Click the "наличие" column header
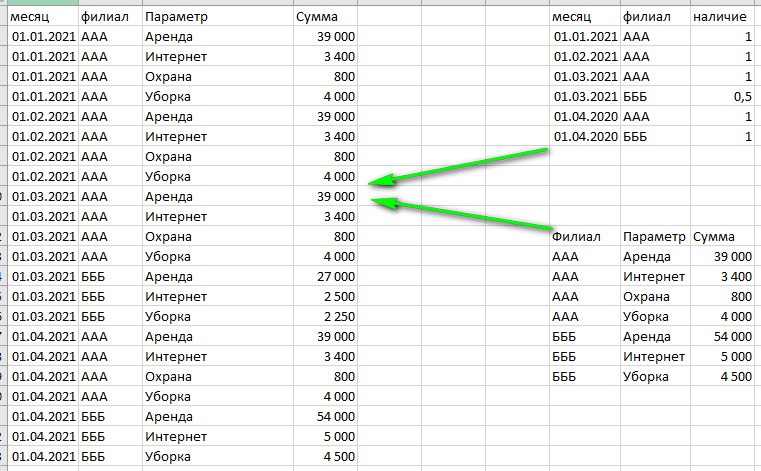761x471 pixels. tap(719, 17)
